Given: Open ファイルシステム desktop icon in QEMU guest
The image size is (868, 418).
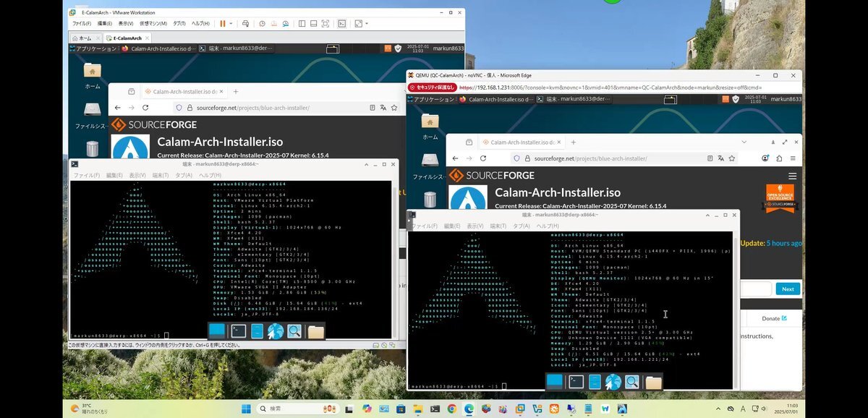Looking at the screenshot, I should [x=430, y=165].
